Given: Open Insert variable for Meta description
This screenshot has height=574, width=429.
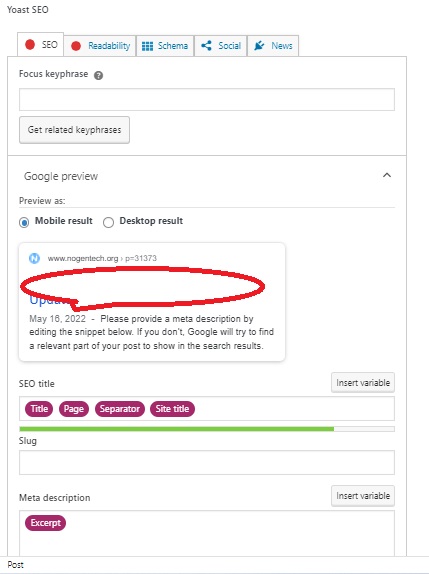Looking at the screenshot, I should point(363,496).
